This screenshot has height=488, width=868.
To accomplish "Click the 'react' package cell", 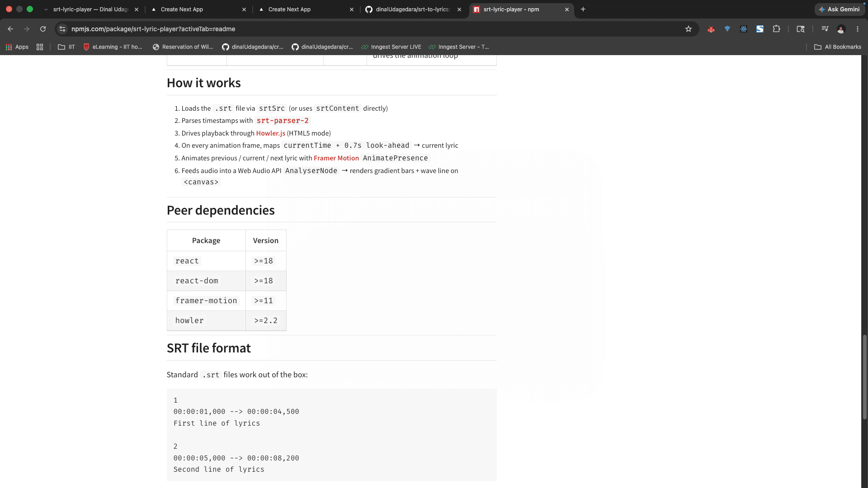I will coord(206,261).
